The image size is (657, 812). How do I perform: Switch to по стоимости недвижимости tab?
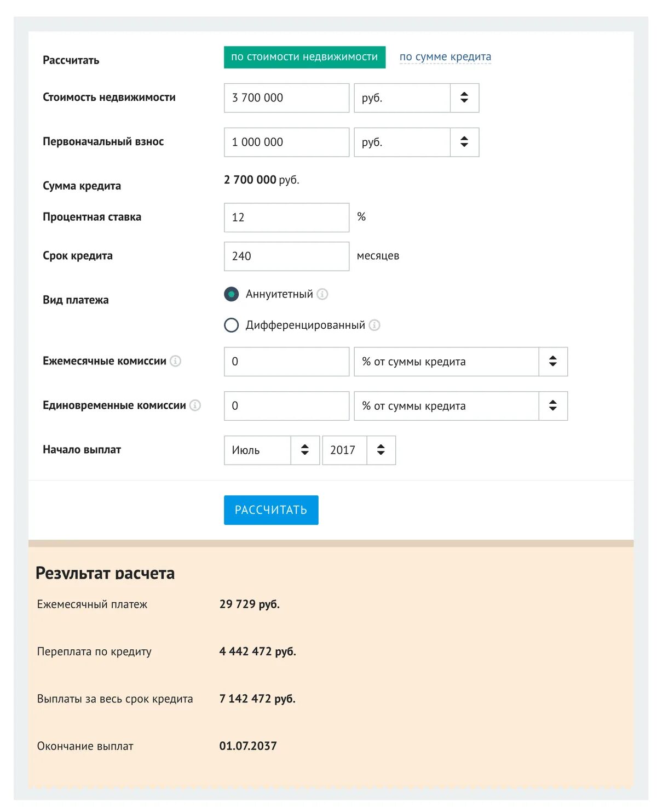(x=304, y=57)
